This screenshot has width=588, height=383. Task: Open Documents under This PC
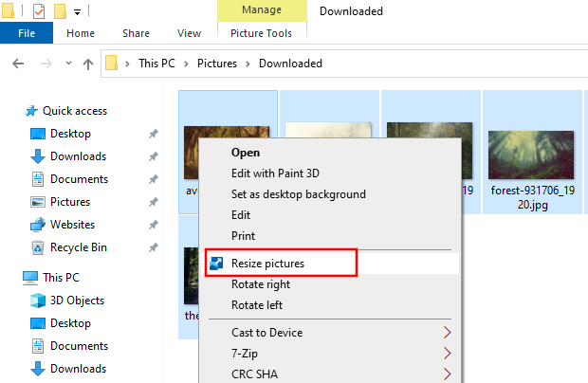(79, 346)
